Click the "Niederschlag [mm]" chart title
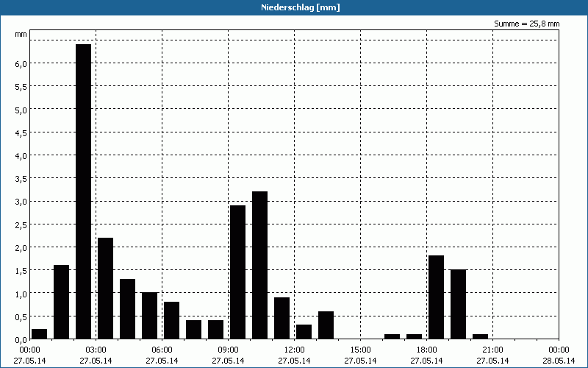The image size is (588, 368). [x=301, y=7]
